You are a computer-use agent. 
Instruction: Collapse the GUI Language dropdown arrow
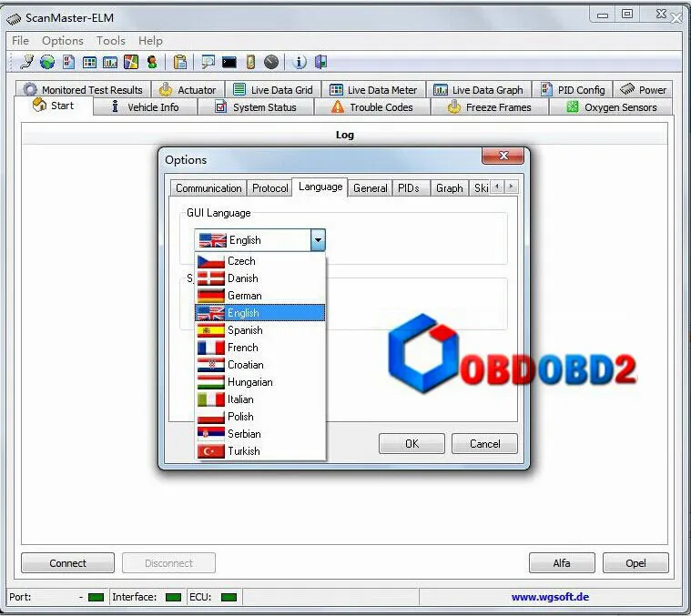tap(318, 240)
